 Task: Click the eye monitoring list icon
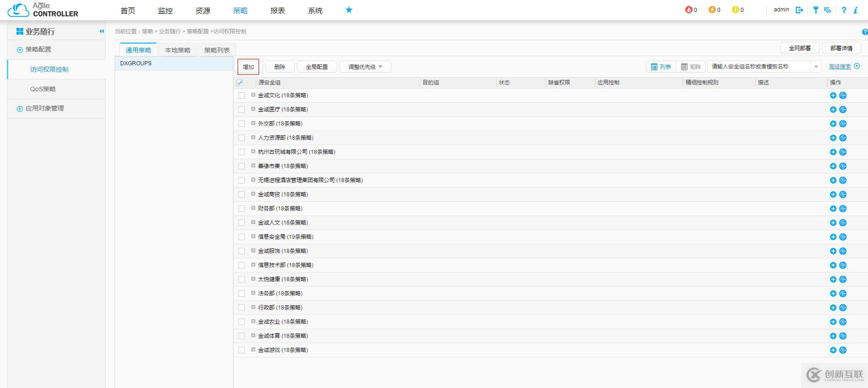(827, 10)
